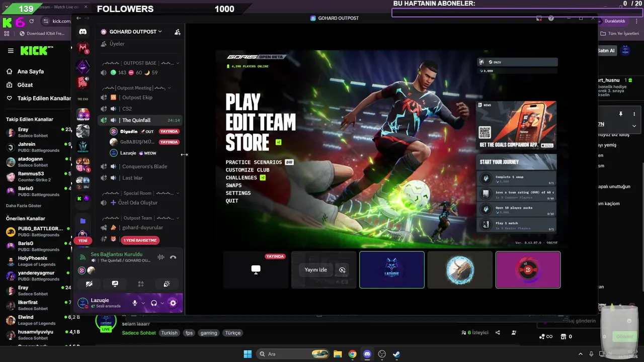
Task: Select the magenta avatar participant tile
Action: [x=528, y=270]
